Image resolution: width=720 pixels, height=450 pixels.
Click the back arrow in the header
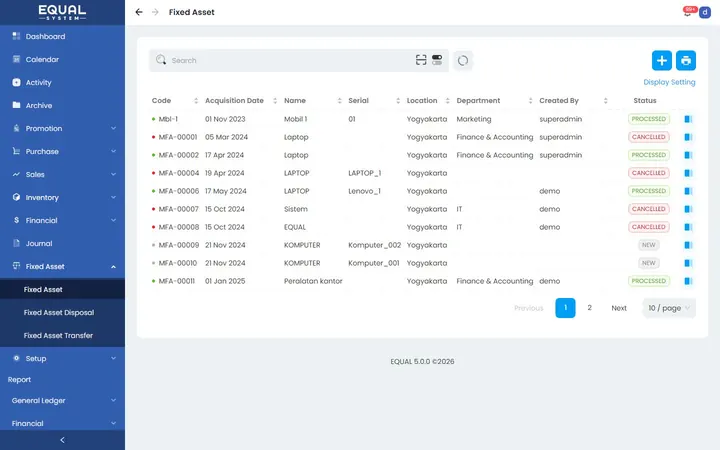click(x=139, y=12)
